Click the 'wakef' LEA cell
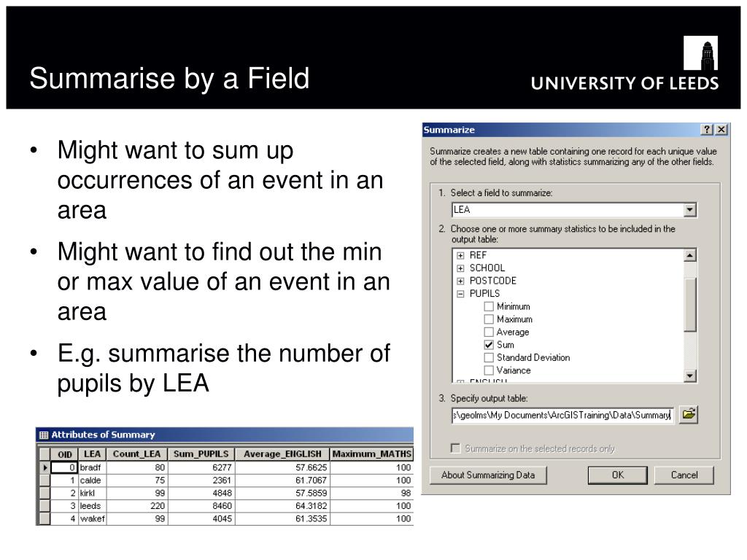The width and height of the screenshot is (747, 560). (x=92, y=518)
